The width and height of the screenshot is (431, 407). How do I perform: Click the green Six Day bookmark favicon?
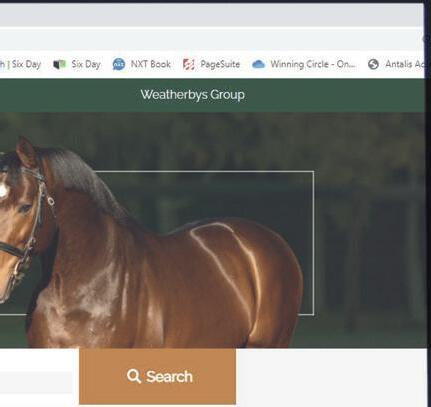pyautogui.click(x=59, y=64)
